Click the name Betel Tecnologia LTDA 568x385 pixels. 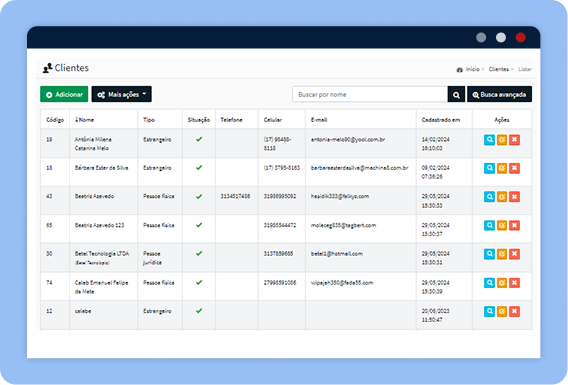(x=102, y=254)
